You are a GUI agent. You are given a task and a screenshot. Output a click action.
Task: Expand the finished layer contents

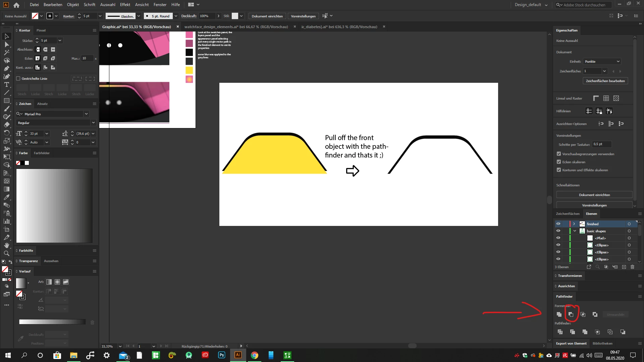pos(574,224)
